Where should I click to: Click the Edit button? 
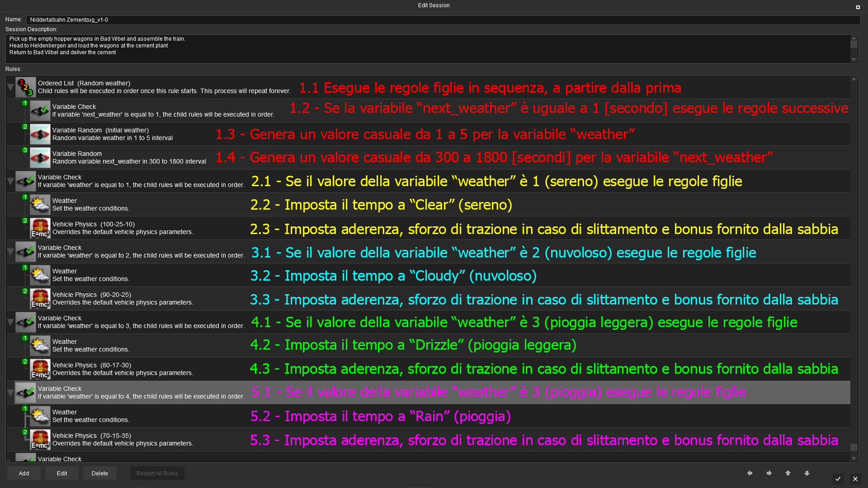coord(62,473)
